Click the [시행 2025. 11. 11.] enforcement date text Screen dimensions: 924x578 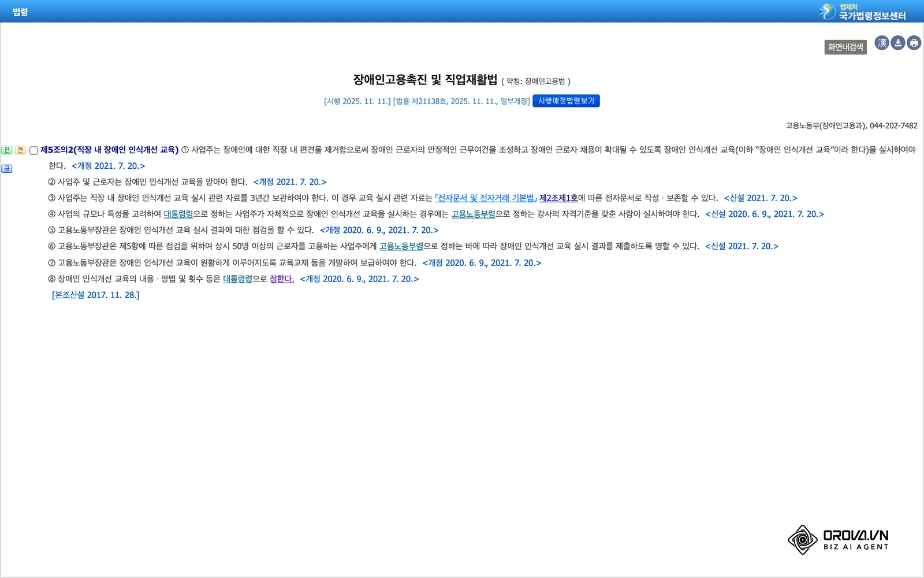pos(357,101)
